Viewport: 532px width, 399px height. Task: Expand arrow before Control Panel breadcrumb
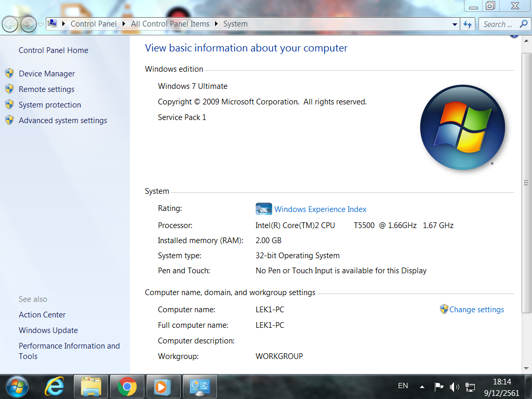pos(63,24)
